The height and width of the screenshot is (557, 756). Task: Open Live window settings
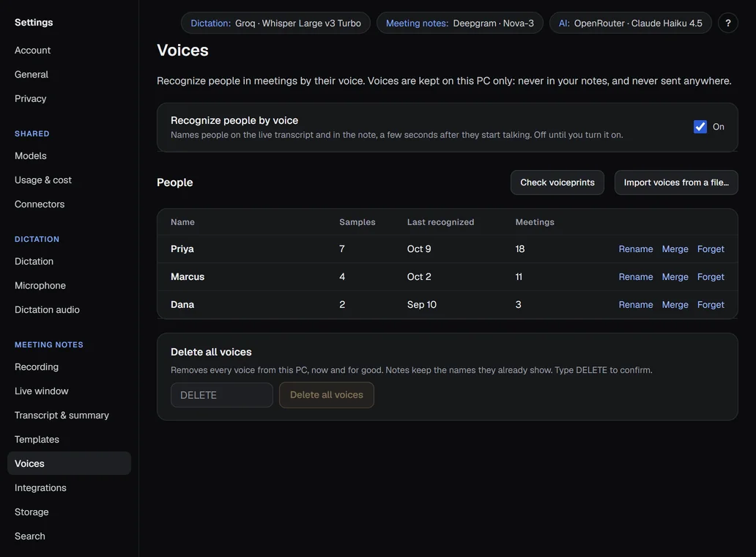(69, 391)
